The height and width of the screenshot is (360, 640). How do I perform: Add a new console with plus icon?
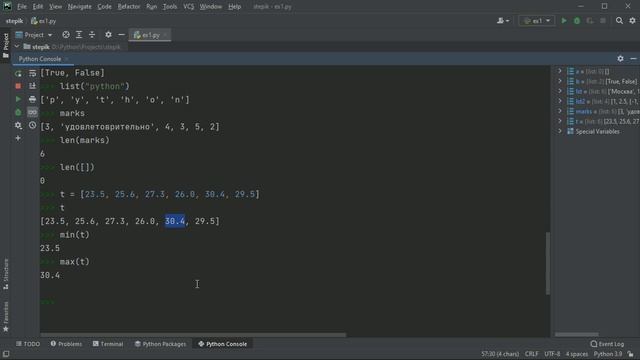(18, 138)
